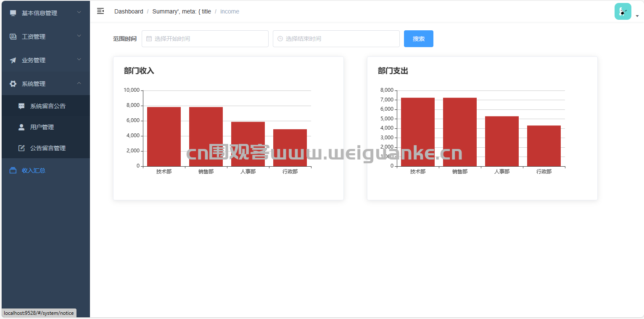Click the 部门收入 card title
This screenshot has width=644, height=319.
point(139,71)
